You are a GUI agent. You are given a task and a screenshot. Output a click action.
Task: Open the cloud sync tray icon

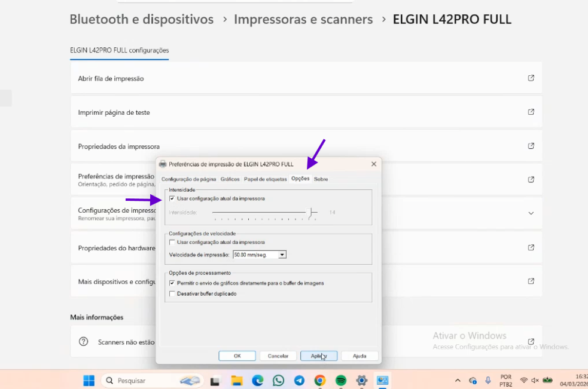click(x=473, y=381)
